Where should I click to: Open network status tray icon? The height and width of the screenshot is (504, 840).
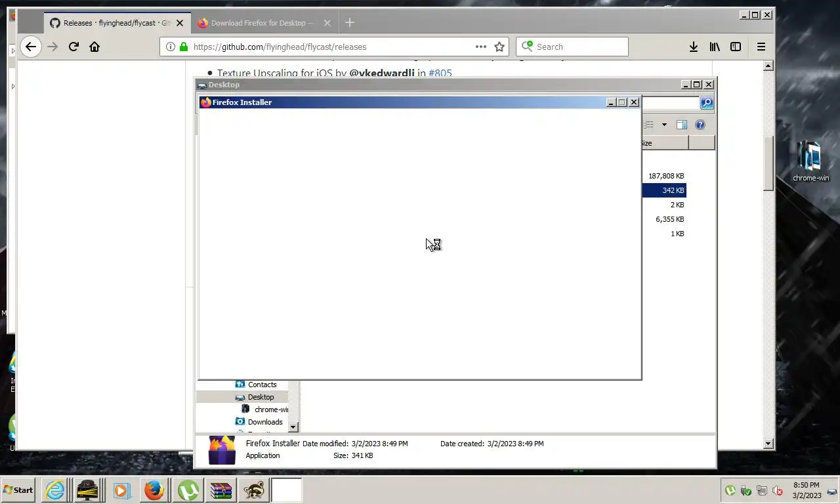[x=761, y=490]
